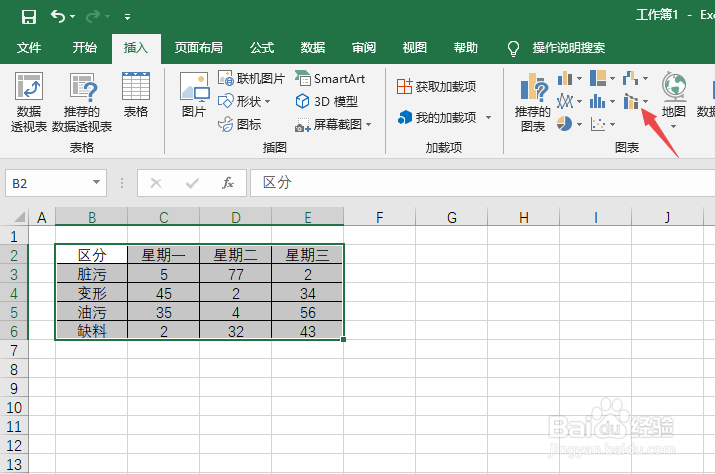This screenshot has width=715, height=474.
Task: Select cell containing 星期三
Action: coord(307,255)
